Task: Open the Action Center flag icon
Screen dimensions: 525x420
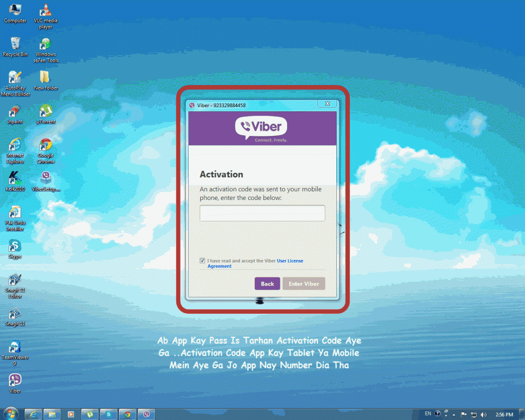Action: pos(463,415)
